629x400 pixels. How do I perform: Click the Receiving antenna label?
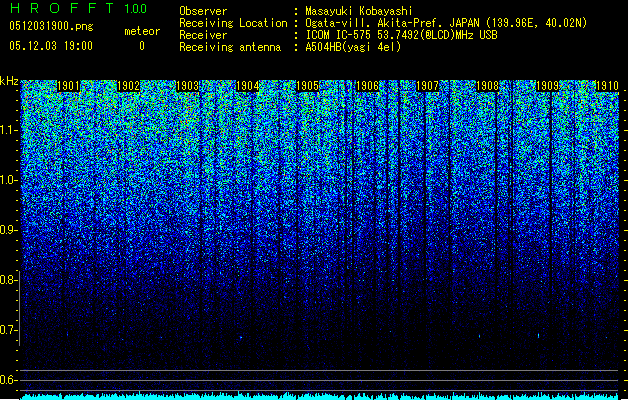[230, 47]
